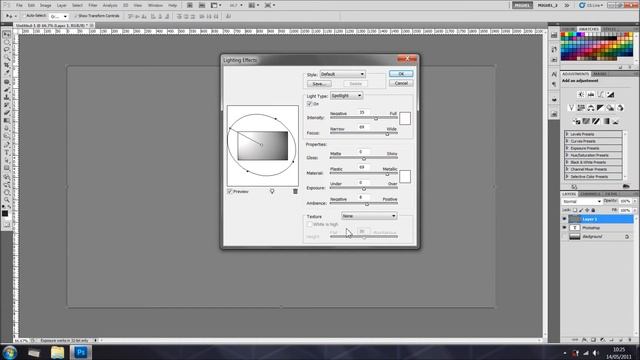Add a Color Balance adjustment icon
Screen dimensions: 640x360
[591, 108]
